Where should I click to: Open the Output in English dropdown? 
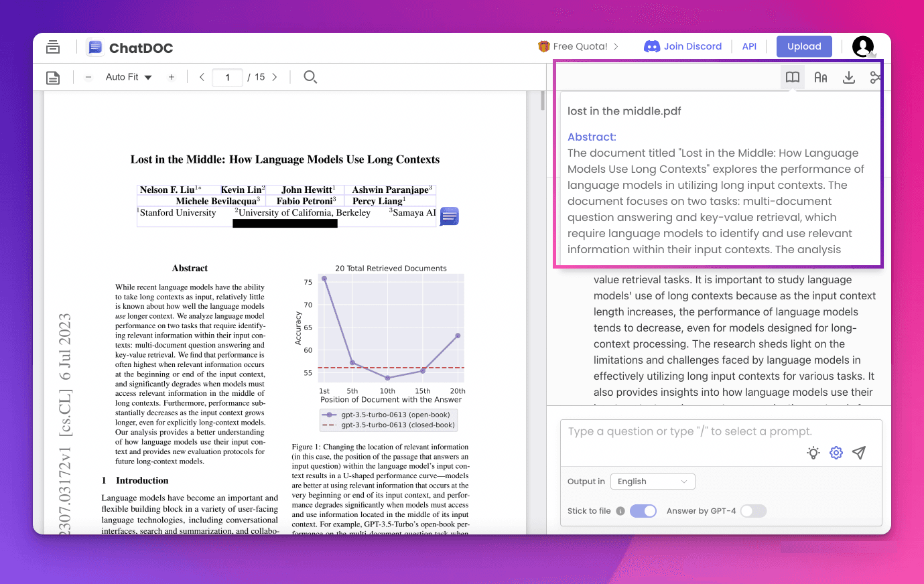coord(653,482)
